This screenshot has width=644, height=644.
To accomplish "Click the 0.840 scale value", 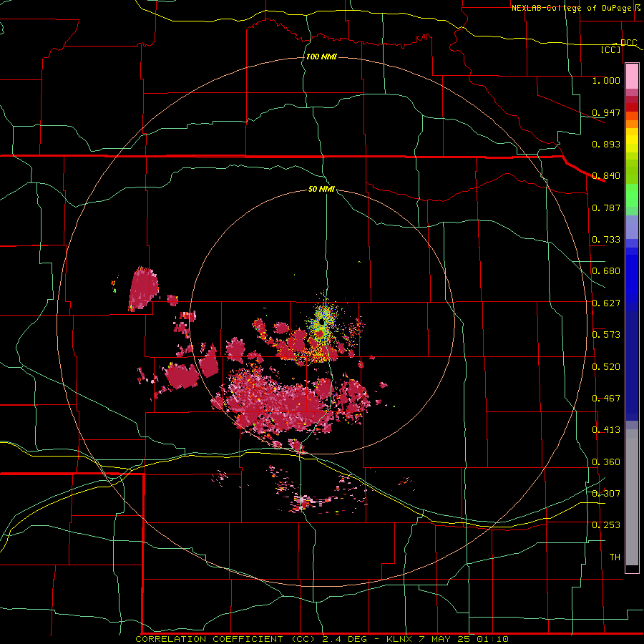I will pos(606,175).
